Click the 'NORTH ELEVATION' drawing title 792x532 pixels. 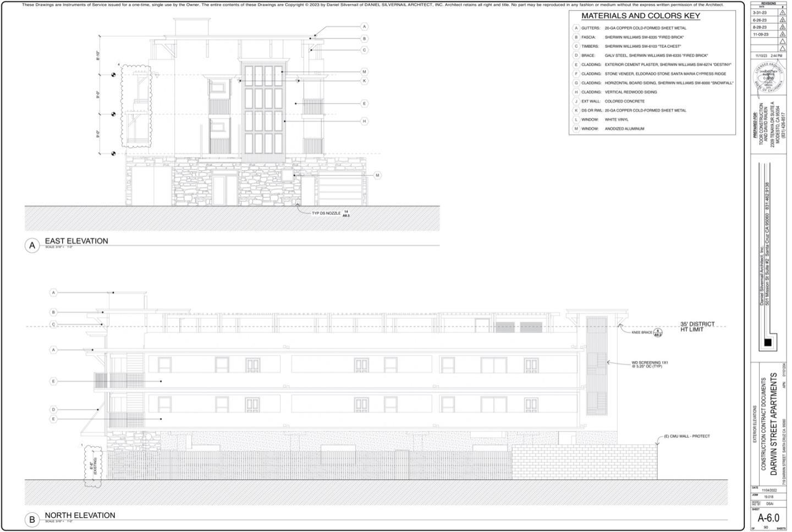80,515
